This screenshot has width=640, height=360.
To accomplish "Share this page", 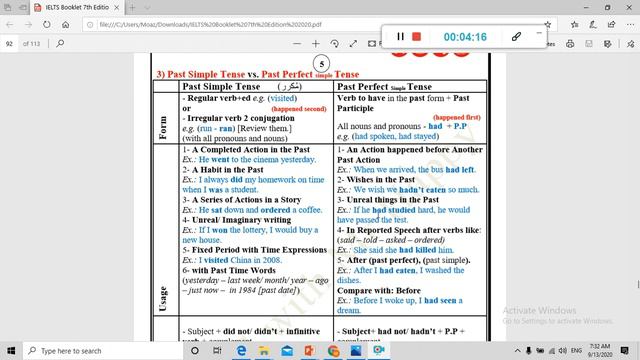I will coord(611,24).
